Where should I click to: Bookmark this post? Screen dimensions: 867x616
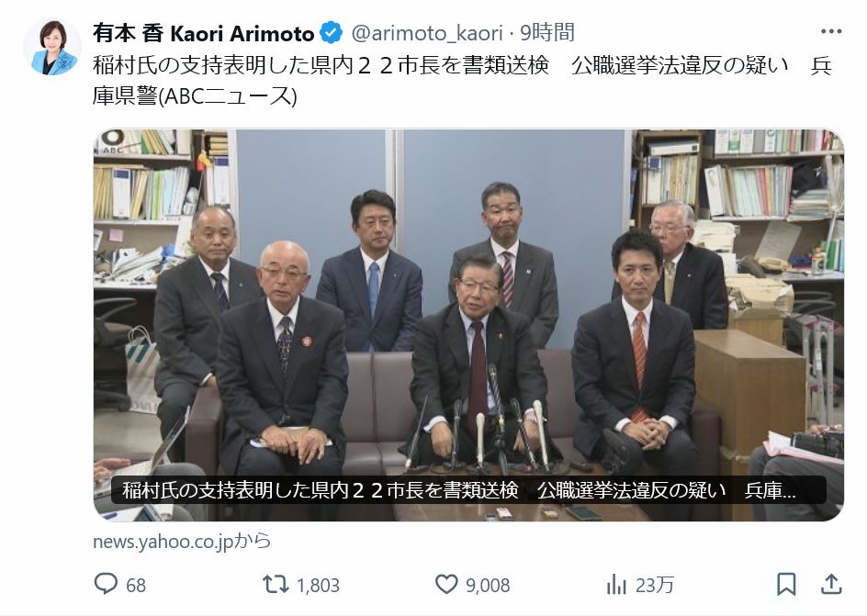coord(786,584)
